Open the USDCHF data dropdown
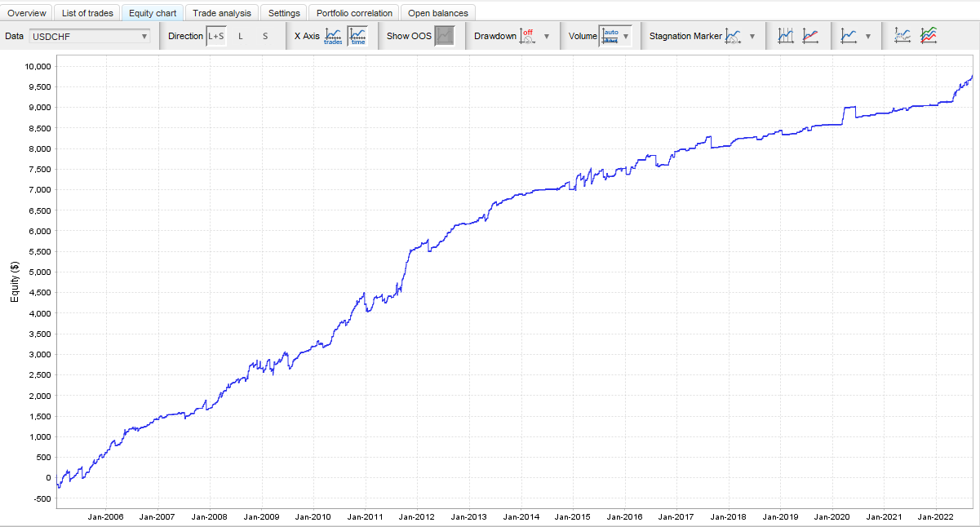 (90, 36)
